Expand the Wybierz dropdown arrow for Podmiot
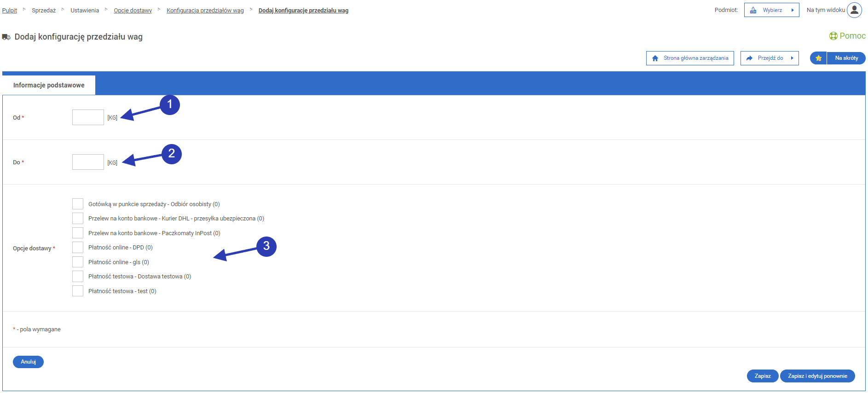868x393 pixels. coord(793,10)
